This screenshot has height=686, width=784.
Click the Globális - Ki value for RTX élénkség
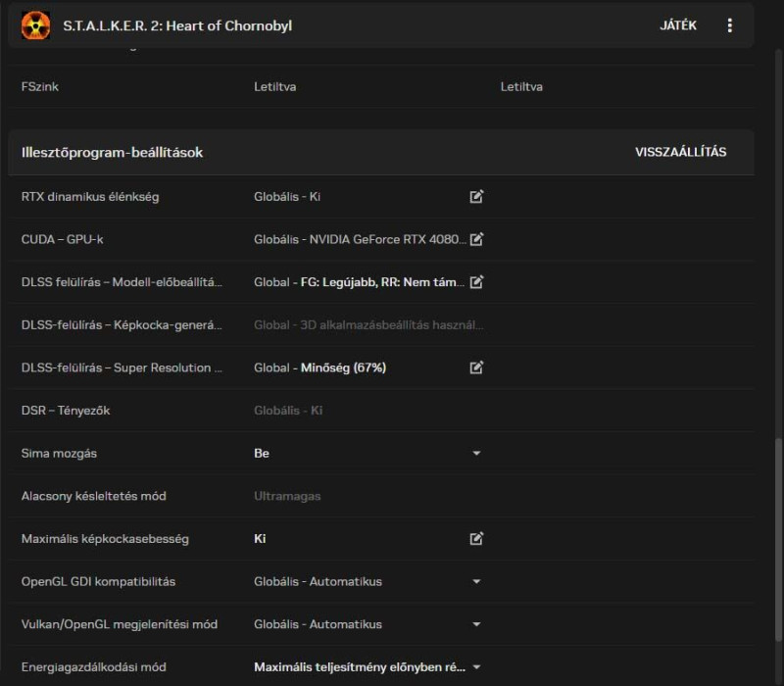pyautogui.click(x=287, y=197)
